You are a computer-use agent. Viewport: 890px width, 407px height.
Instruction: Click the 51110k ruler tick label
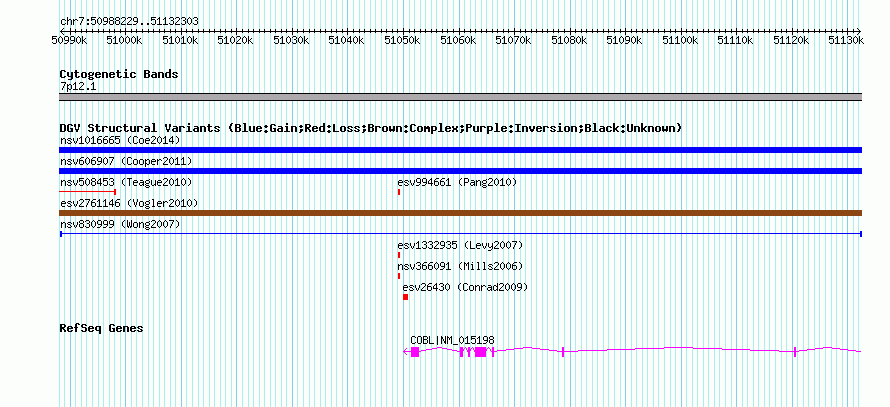tap(735, 40)
